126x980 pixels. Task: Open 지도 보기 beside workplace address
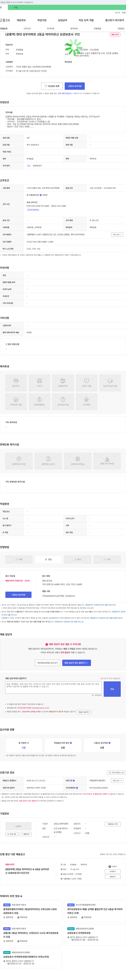point(117,235)
